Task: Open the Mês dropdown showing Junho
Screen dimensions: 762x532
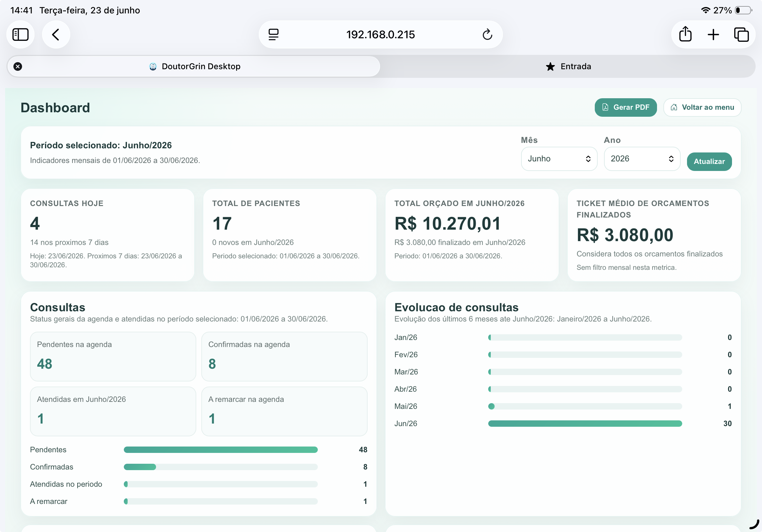Action: coord(559,159)
